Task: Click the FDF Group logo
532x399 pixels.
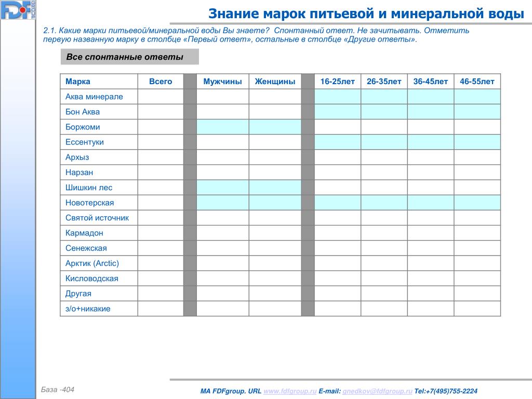Action: [x=18, y=10]
